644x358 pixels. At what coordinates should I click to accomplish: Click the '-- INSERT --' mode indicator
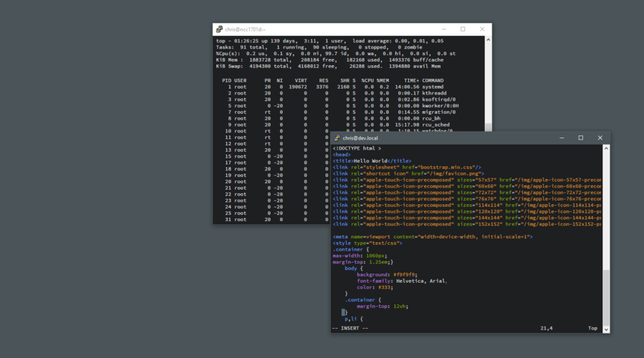(x=350, y=328)
